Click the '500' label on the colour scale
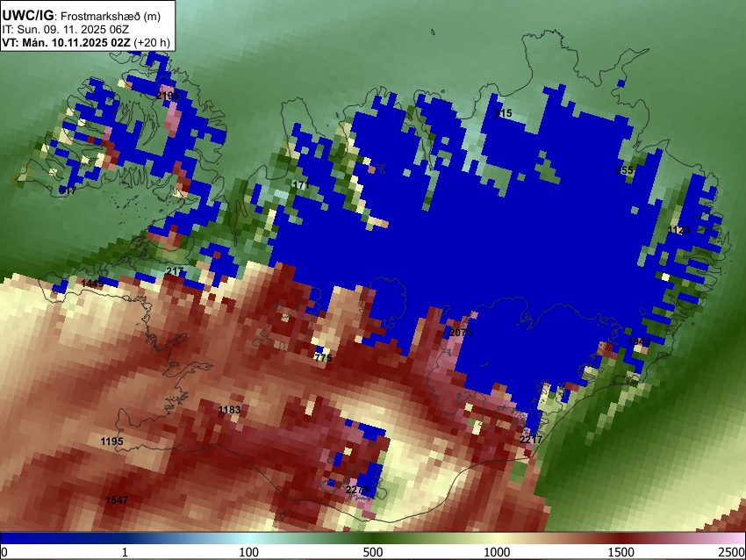 [373, 552]
